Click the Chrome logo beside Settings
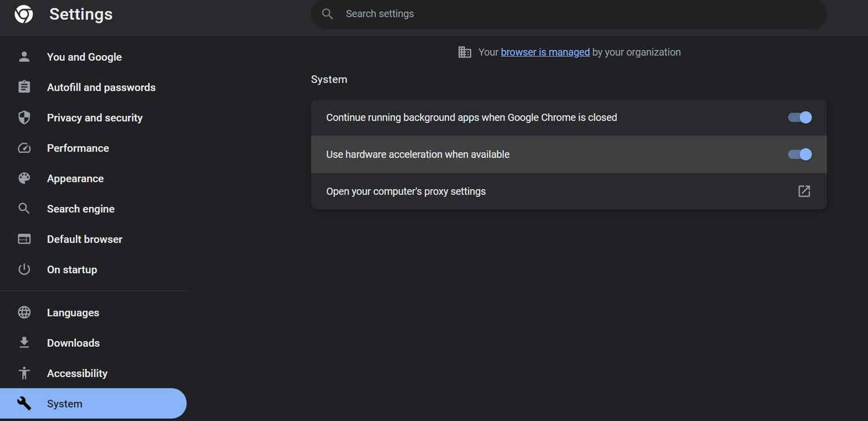This screenshot has height=421, width=868. [x=24, y=14]
